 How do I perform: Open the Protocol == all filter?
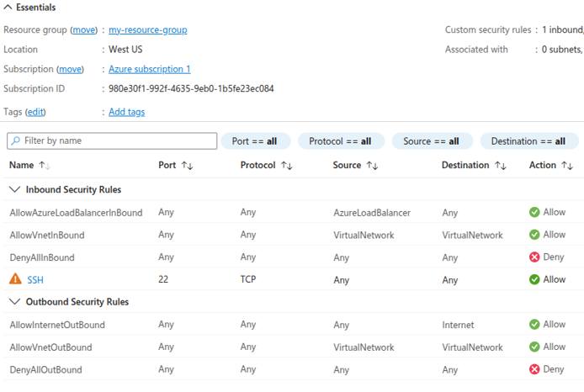[x=341, y=141]
